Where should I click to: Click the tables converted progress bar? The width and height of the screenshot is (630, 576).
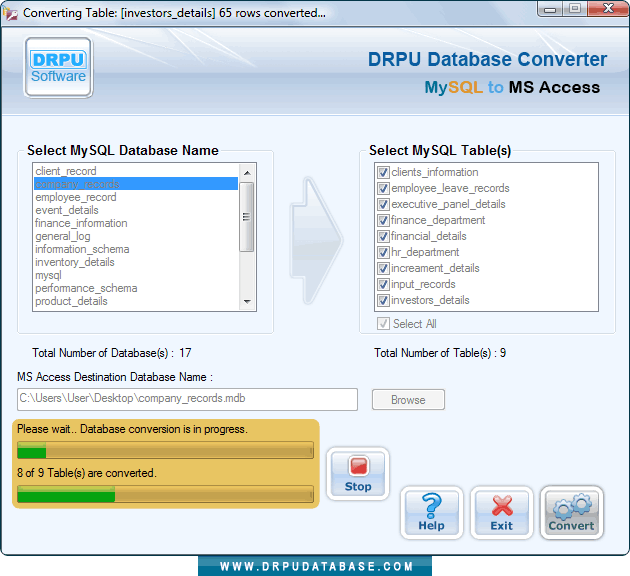pos(165,494)
